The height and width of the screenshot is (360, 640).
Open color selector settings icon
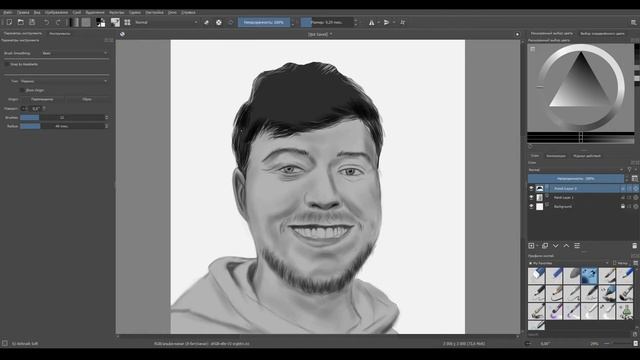click(533, 49)
